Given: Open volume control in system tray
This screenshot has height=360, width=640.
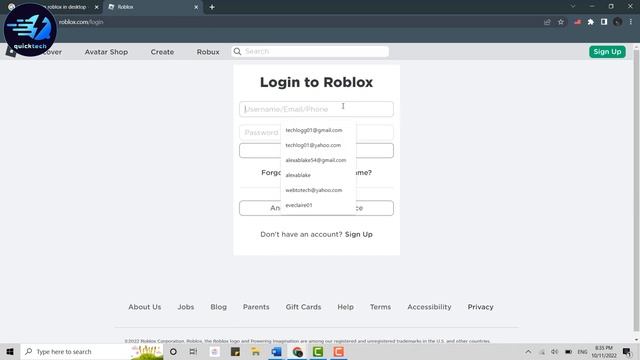Looking at the screenshot, I should [x=554, y=351].
